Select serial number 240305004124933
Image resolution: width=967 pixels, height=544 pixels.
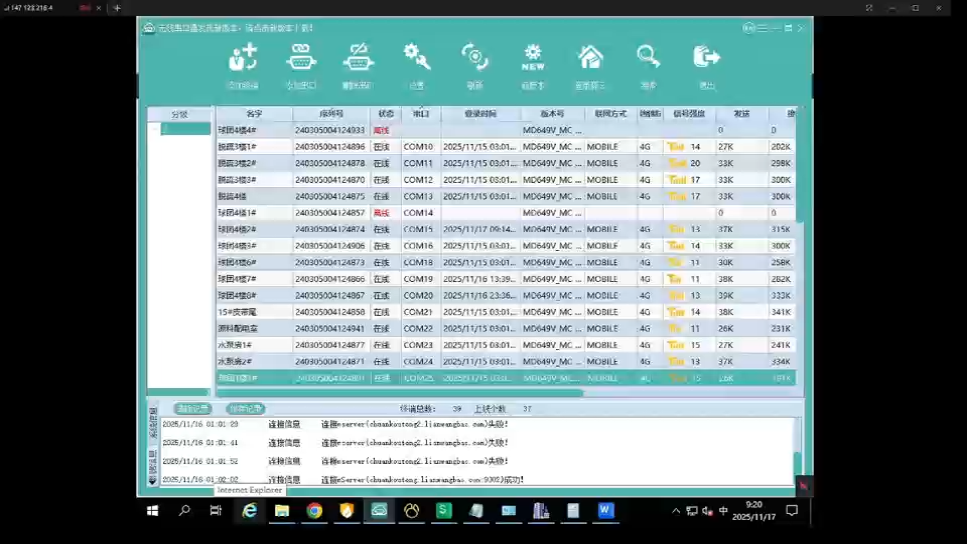click(330, 130)
